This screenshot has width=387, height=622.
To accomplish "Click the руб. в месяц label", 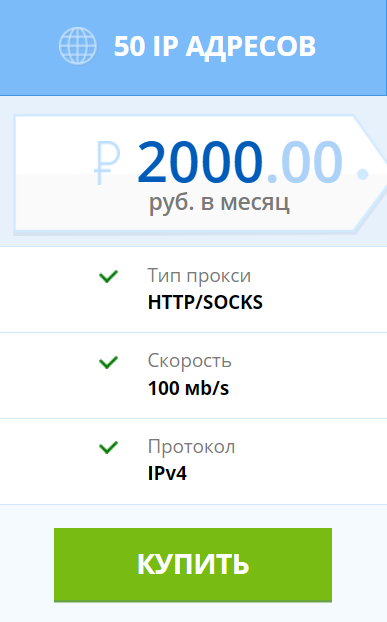I will click(x=219, y=203).
